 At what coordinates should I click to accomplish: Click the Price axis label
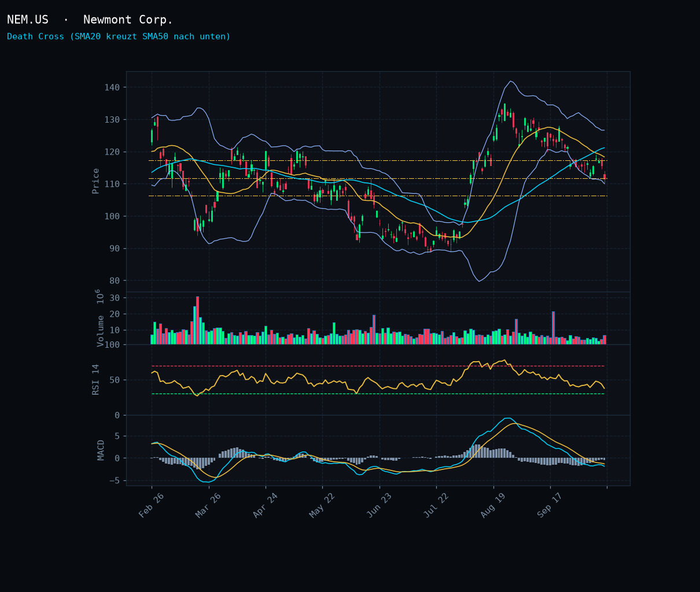pyautogui.click(x=96, y=181)
